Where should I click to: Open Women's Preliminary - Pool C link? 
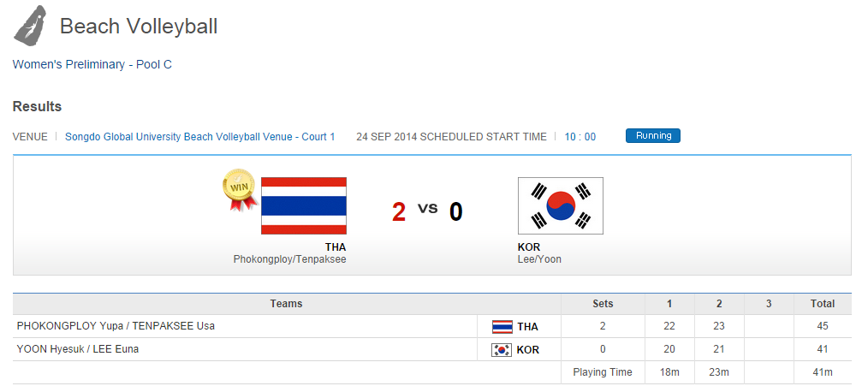point(92,64)
